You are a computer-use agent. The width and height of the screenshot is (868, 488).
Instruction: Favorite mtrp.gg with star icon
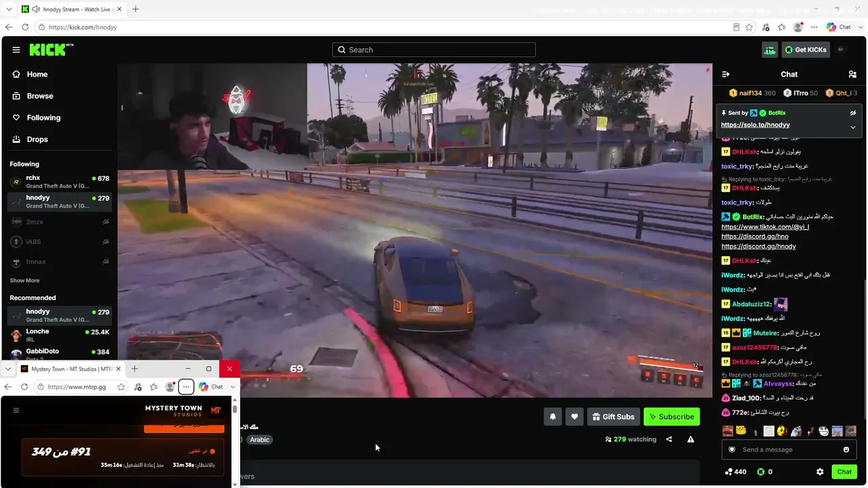click(x=121, y=387)
